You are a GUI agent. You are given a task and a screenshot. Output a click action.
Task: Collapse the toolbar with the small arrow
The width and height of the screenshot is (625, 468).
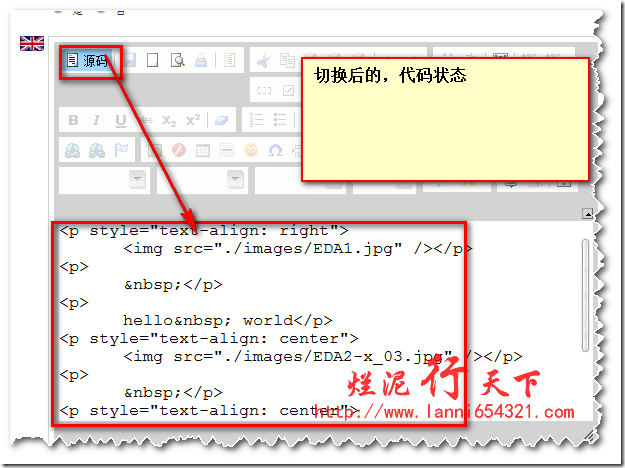click(588, 213)
